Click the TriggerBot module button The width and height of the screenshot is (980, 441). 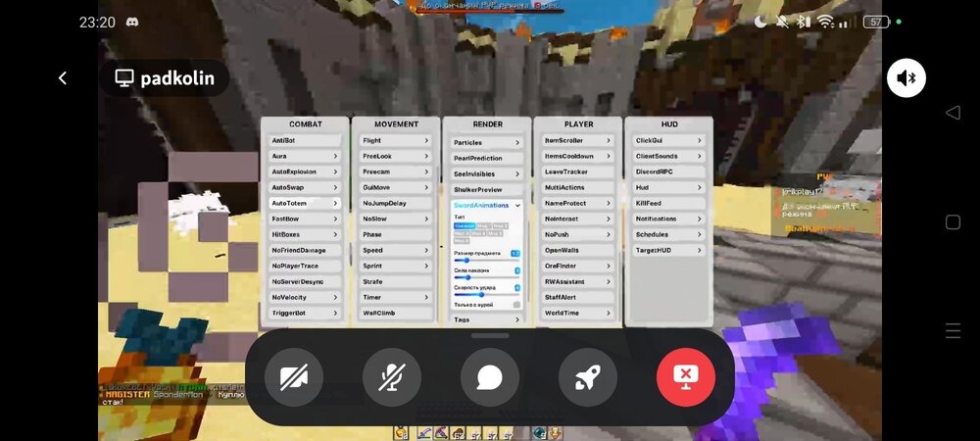coord(306,313)
